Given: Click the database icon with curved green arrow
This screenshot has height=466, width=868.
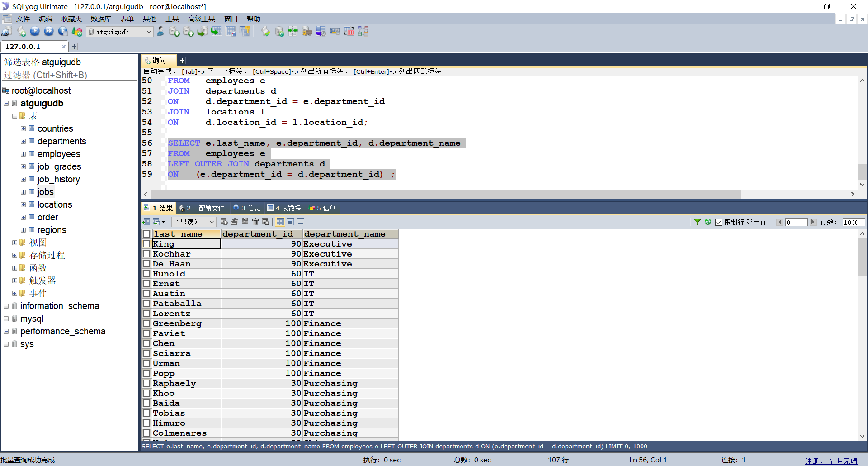Looking at the screenshot, I should (203, 32).
